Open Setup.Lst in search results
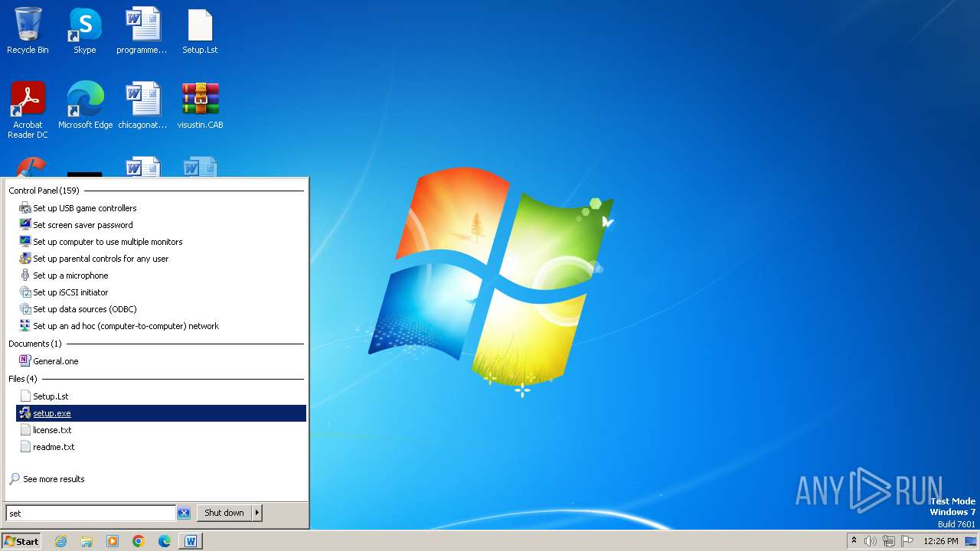 (x=161, y=396)
